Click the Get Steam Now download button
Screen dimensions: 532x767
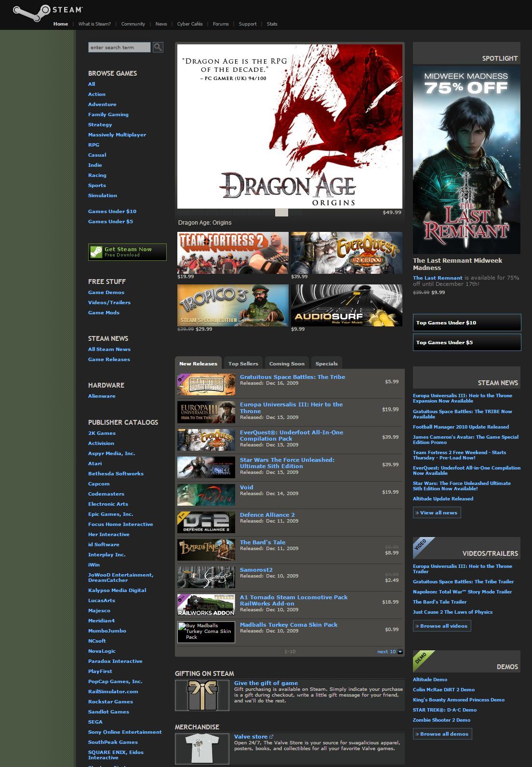[x=127, y=252]
